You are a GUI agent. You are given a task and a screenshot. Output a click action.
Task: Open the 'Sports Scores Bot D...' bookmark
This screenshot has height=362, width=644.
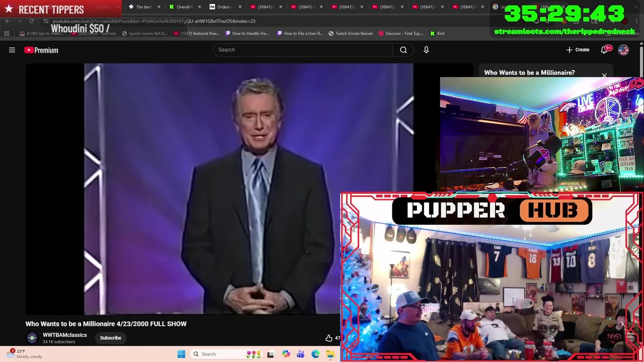point(144,33)
